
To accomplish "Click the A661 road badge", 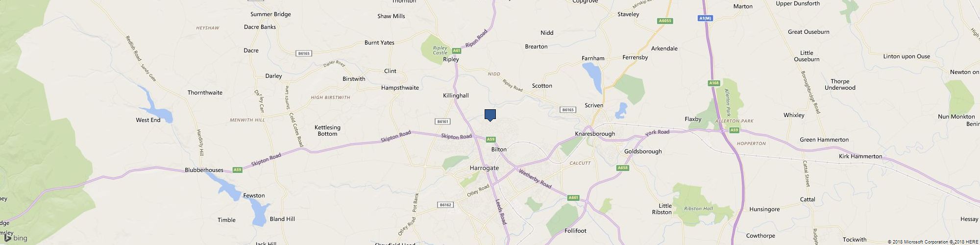I will pos(574,198).
